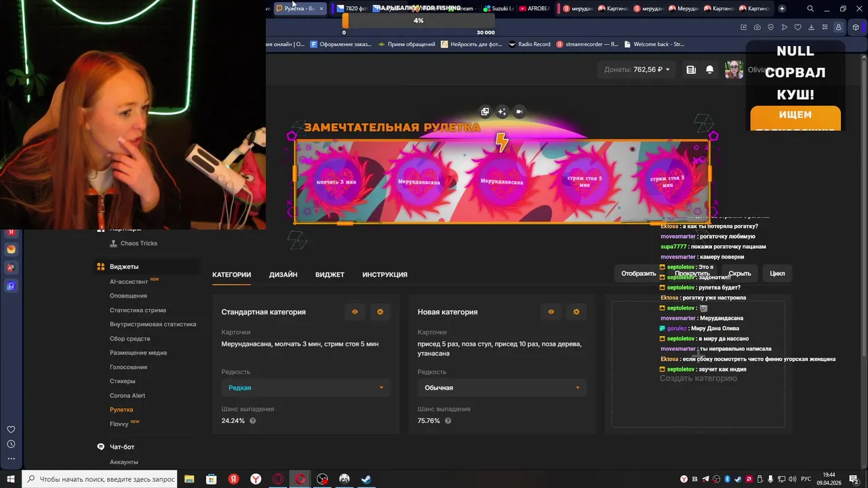Open Голосования in sidebar
Image resolution: width=868 pixels, height=488 pixels.
128,367
